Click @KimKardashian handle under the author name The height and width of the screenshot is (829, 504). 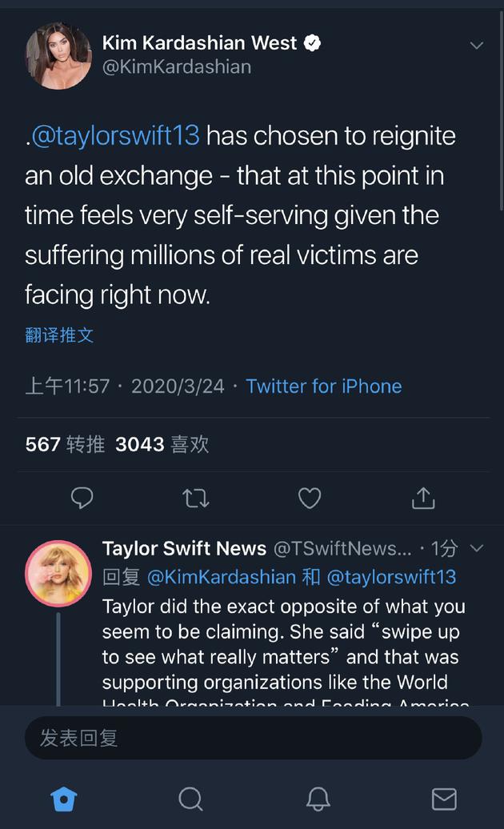tap(176, 67)
